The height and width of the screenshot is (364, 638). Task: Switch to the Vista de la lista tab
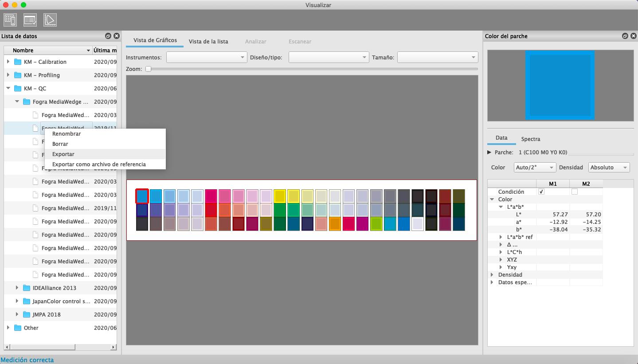tap(208, 41)
